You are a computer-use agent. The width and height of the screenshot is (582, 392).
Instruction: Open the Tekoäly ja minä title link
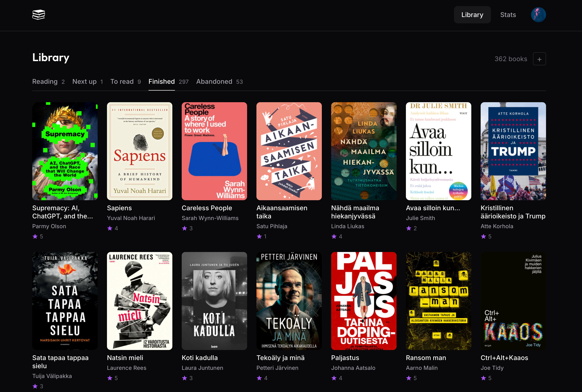click(280, 358)
